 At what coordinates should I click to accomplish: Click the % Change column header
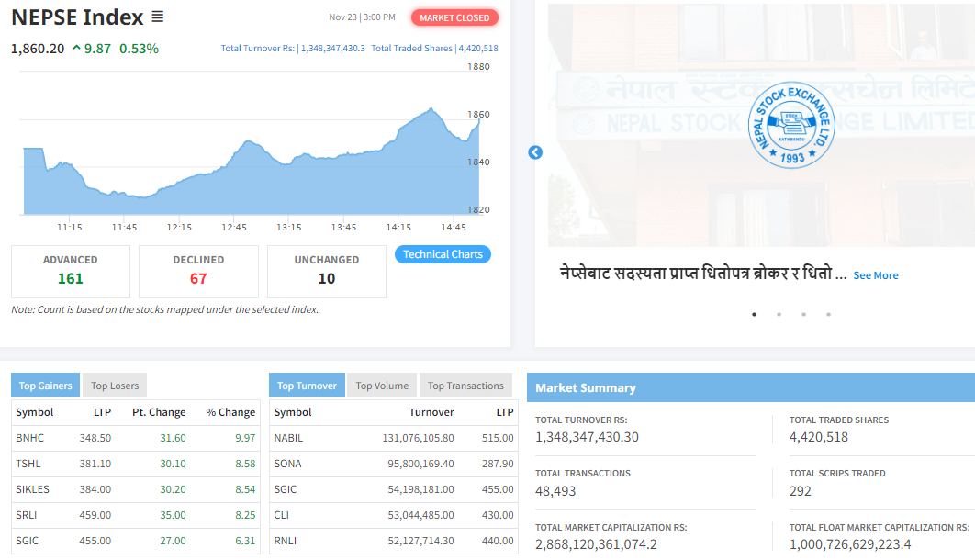click(230, 412)
